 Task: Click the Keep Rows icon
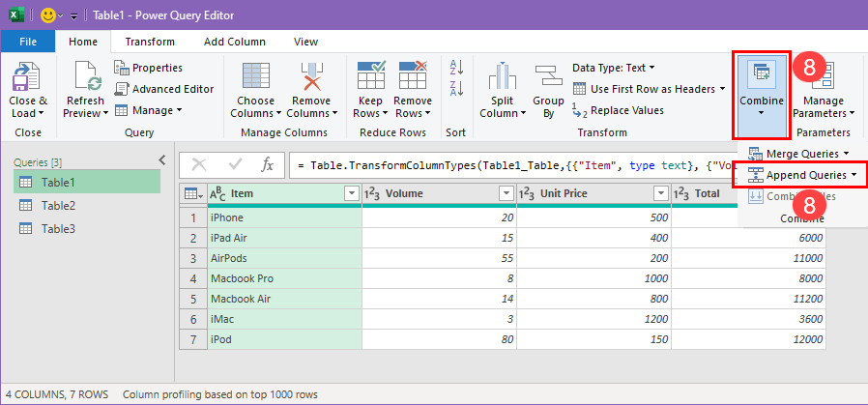click(370, 75)
